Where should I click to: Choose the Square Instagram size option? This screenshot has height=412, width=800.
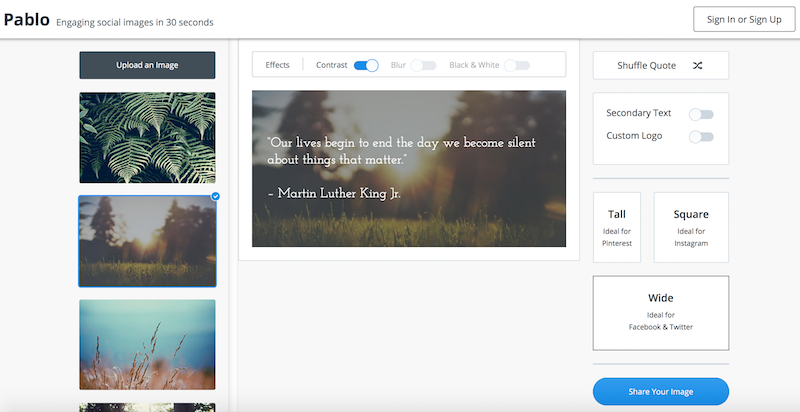[x=691, y=227]
